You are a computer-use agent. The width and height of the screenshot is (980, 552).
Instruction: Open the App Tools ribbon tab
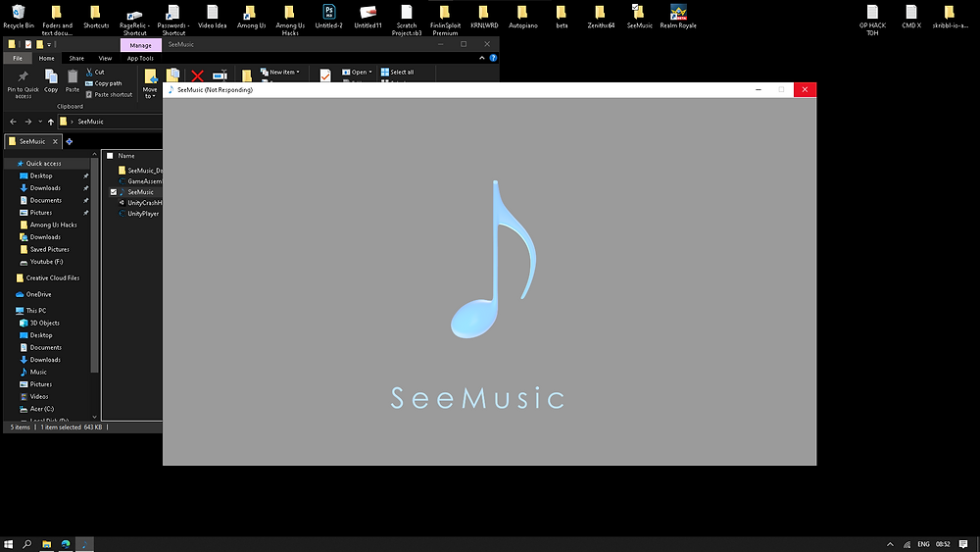click(x=140, y=58)
